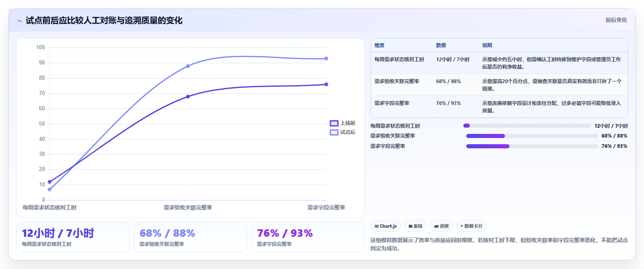Screen dimensions: 644x269
Task: Toggle the 上线前 legend swatch
Action: [x=334, y=123]
